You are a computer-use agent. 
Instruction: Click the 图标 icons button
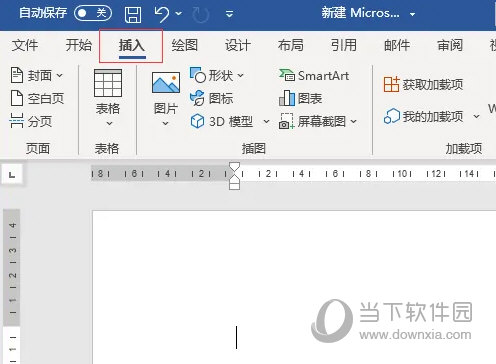point(211,98)
